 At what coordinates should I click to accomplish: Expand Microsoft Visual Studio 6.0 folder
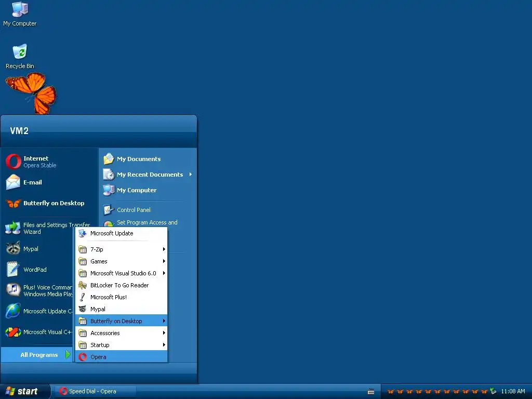point(122,273)
